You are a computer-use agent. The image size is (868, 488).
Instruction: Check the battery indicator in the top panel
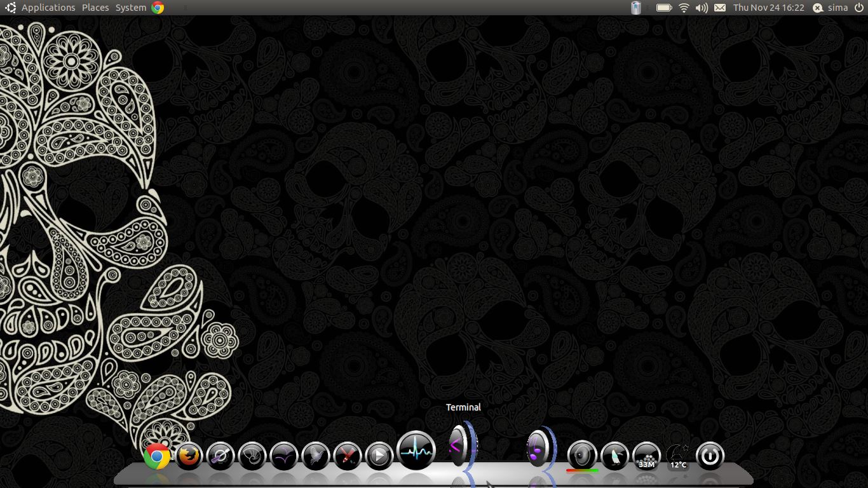(664, 8)
